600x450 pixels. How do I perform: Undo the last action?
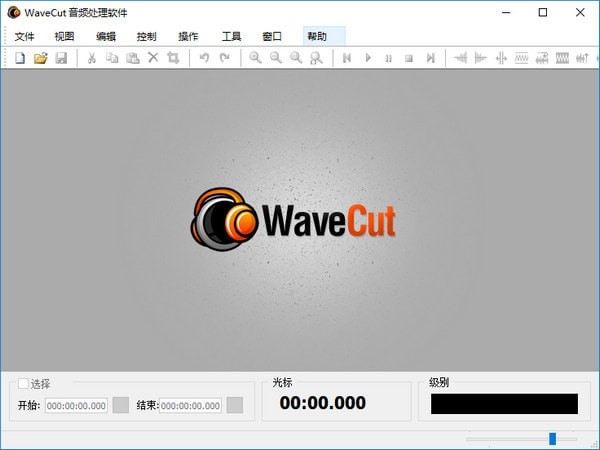[x=204, y=58]
